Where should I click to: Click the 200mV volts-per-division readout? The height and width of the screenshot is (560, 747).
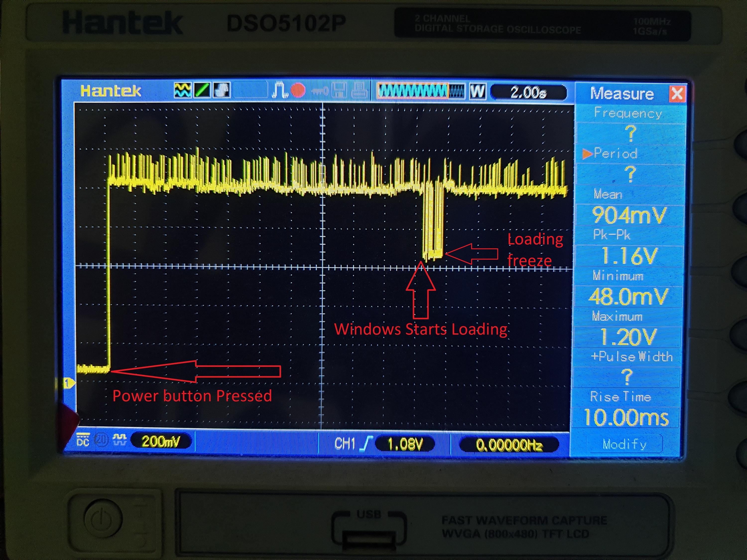pyautogui.click(x=161, y=442)
